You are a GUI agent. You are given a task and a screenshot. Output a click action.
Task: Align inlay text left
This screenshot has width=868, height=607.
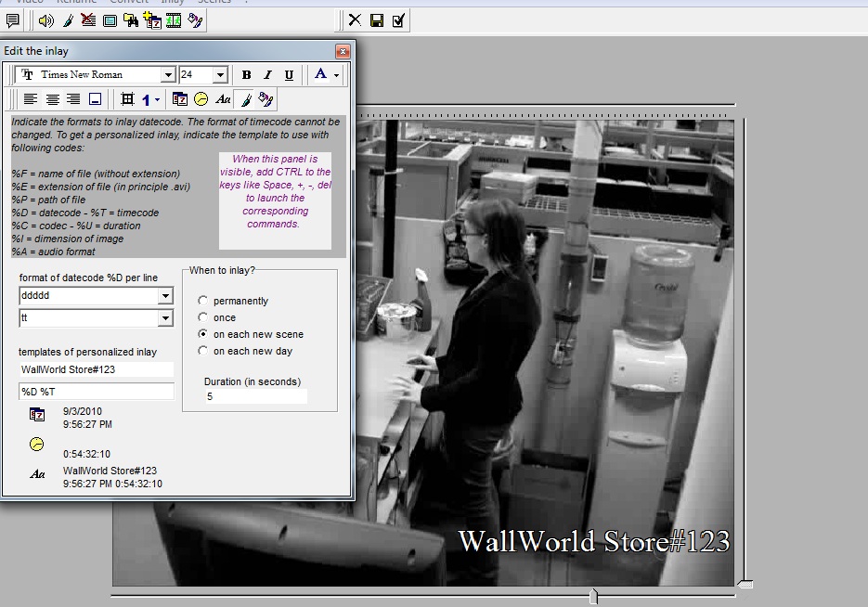point(31,99)
